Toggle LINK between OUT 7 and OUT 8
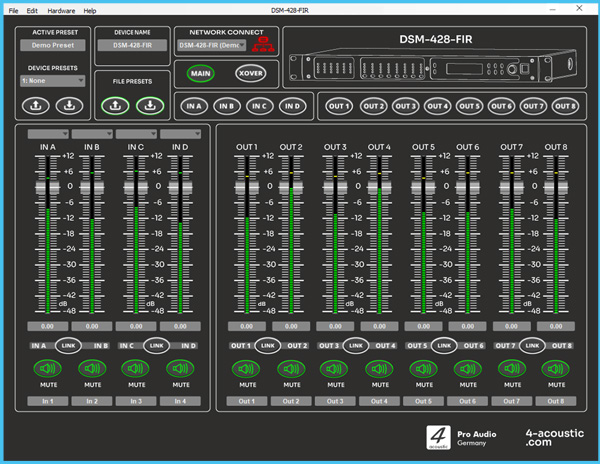This screenshot has width=600, height=464. click(x=533, y=345)
